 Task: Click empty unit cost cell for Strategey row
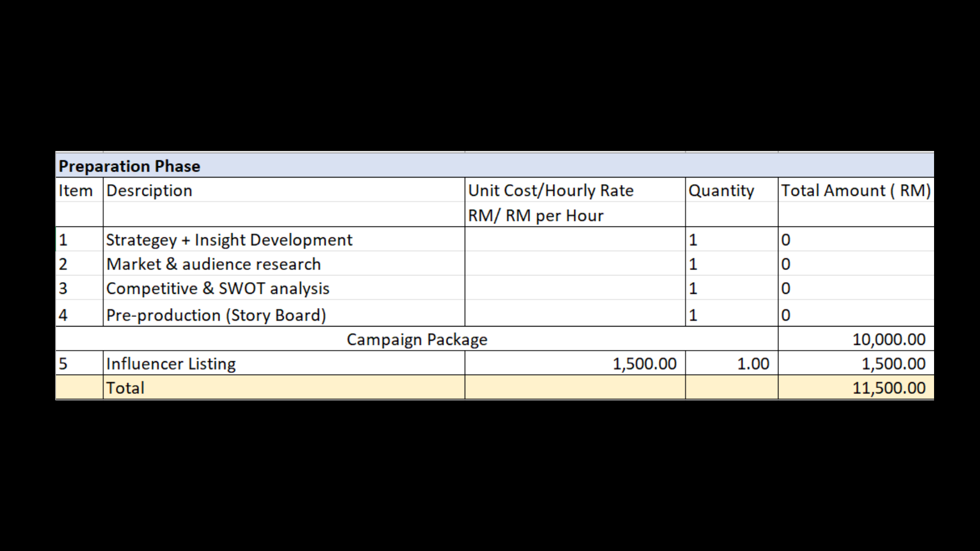575,239
